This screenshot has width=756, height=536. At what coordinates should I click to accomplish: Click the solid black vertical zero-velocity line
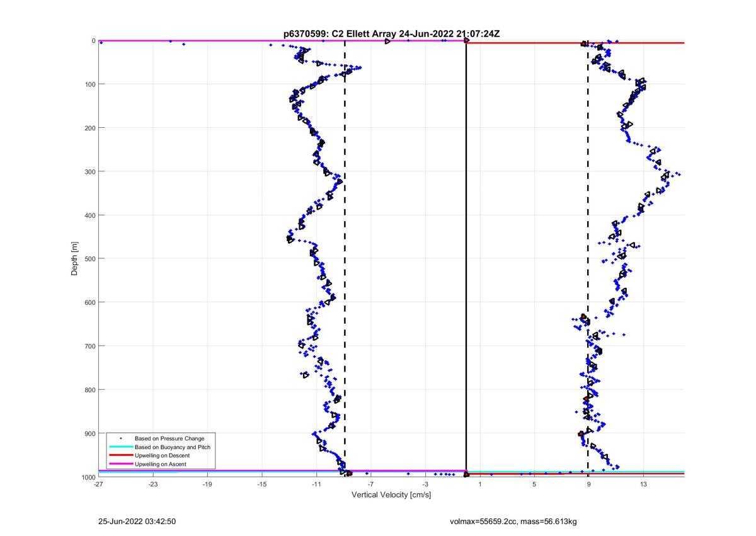click(x=466, y=258)
